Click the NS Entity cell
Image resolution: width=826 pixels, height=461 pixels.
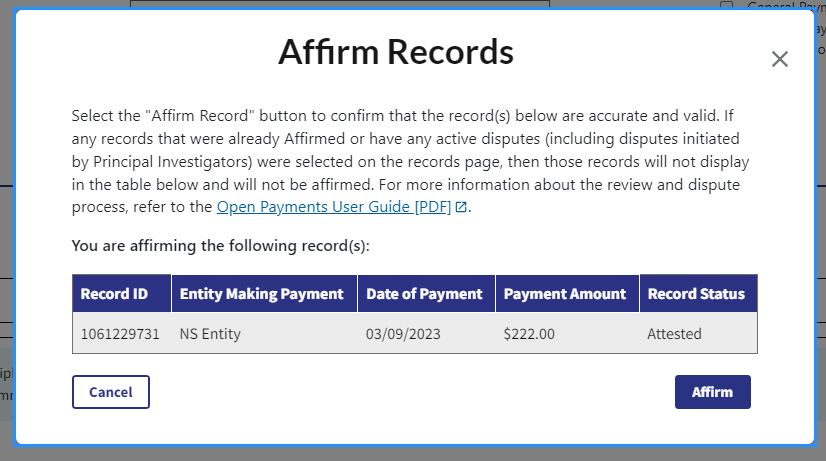pos(210,334)
